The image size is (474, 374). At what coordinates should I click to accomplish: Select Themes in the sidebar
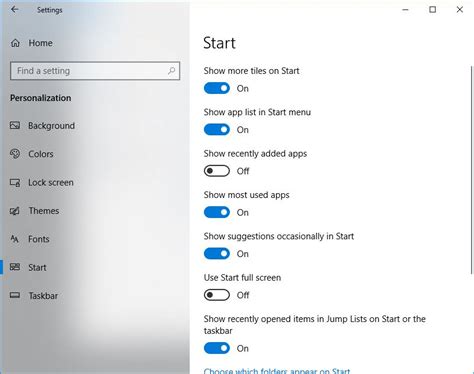[x=44, y=211]
